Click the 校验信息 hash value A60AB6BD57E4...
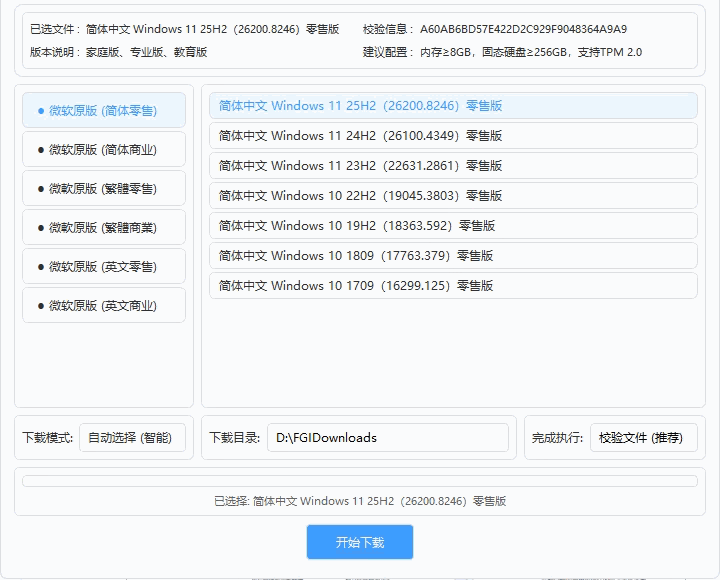 pyautogui.click(x=523, y=29)
